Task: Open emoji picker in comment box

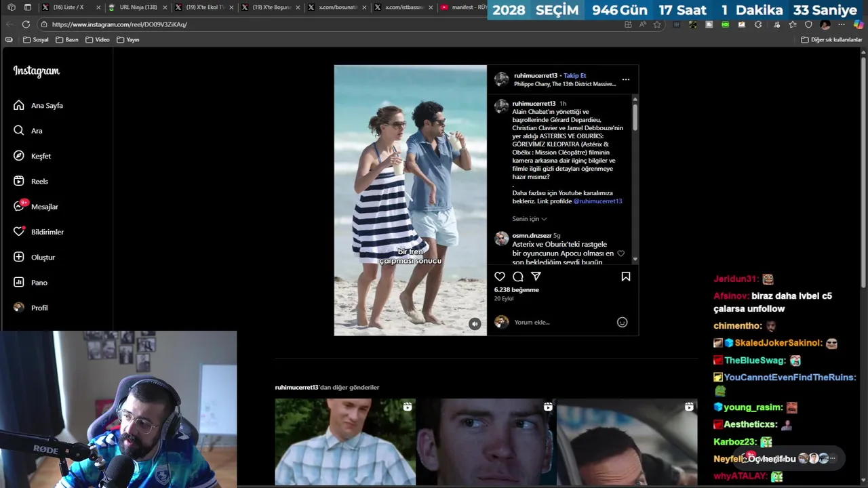Action: click(622, 322)
